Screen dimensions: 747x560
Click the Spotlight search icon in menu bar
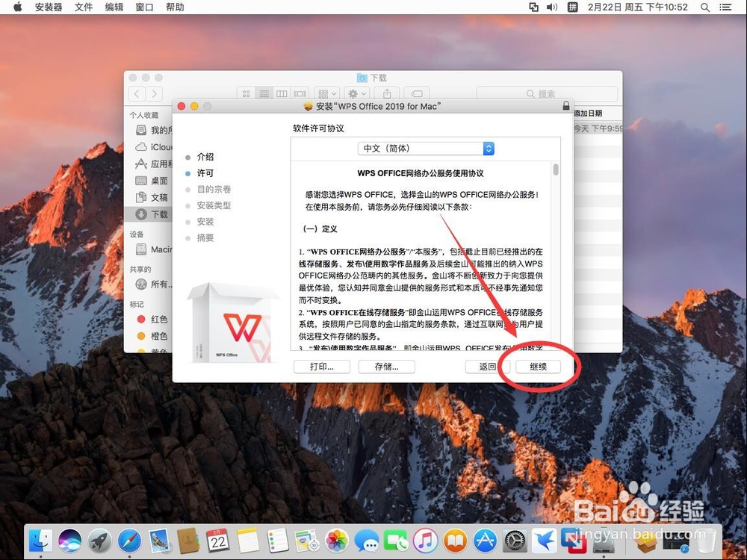[705, 7]
